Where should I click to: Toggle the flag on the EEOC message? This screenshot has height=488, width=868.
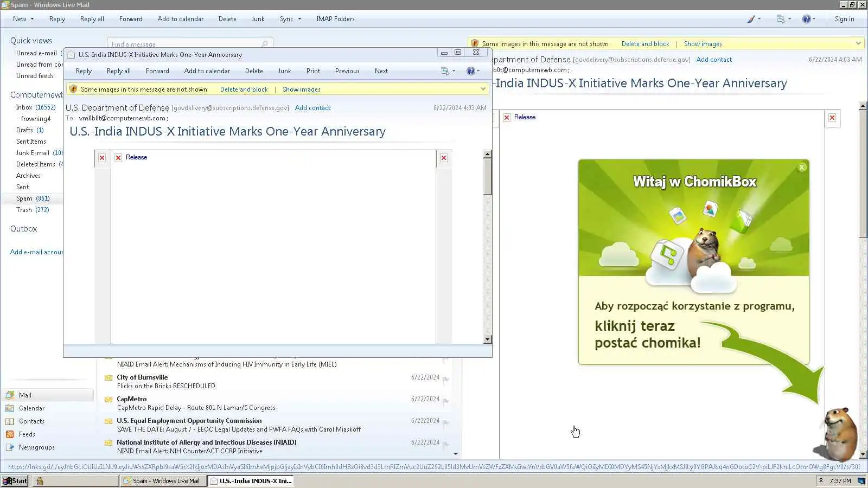point(446,423)
